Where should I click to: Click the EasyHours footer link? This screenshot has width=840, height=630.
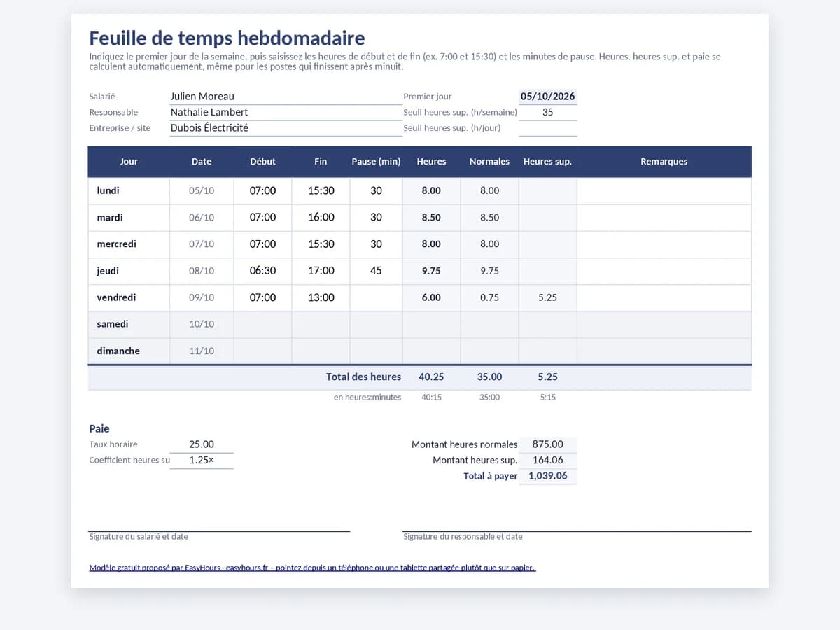(x=312, y=568)
